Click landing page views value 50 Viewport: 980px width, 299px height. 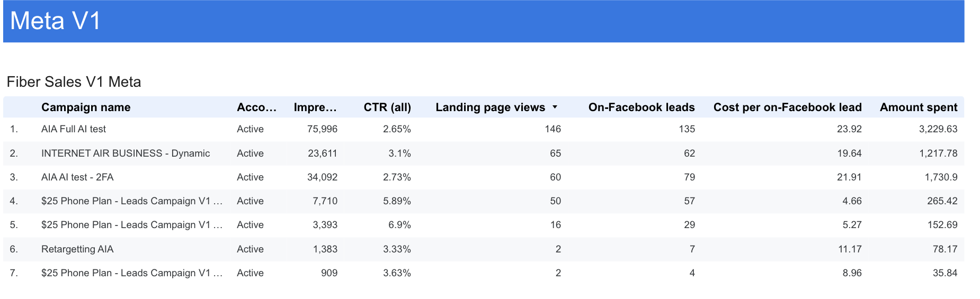tap(556, 201)
